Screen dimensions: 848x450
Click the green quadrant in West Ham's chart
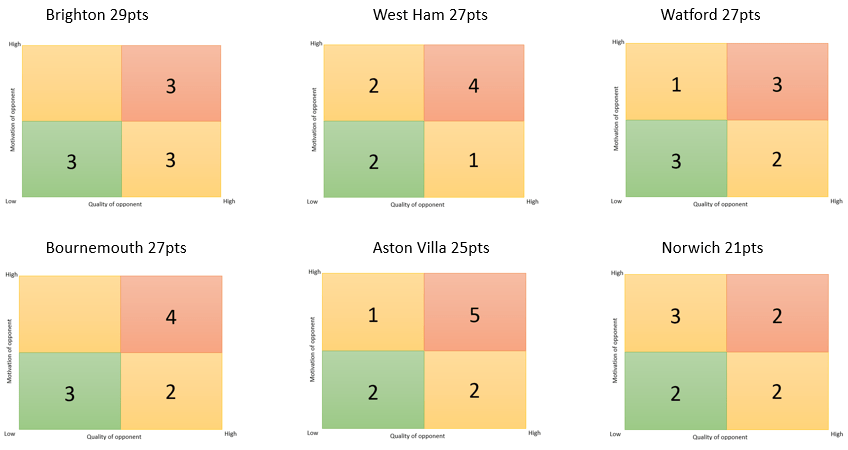click(374, 159)
